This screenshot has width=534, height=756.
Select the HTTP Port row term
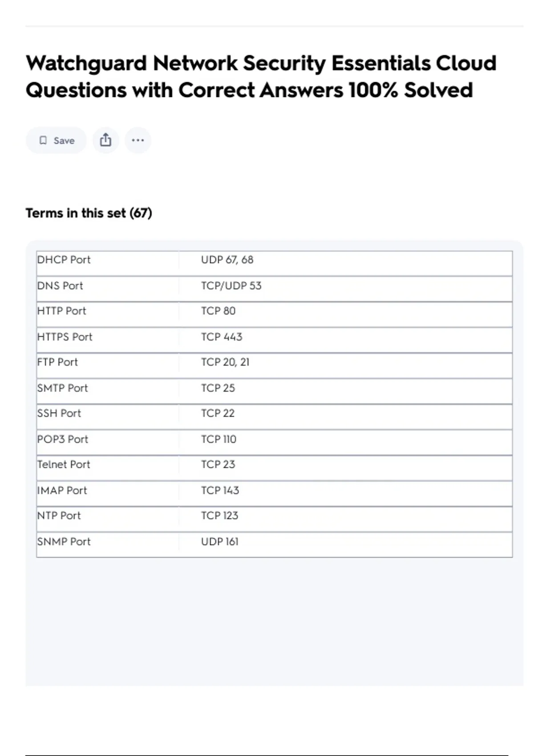tap(62, 311)
